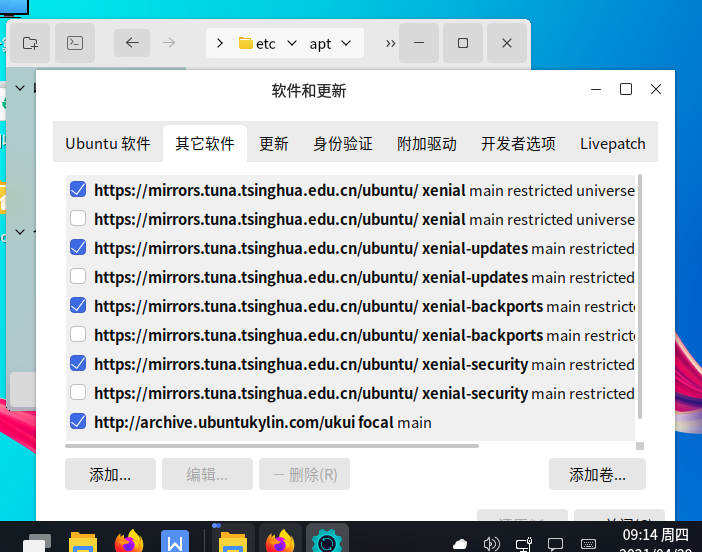Go to the 身份验证 tab
This screenshot has width=702, height=552.
342,144
